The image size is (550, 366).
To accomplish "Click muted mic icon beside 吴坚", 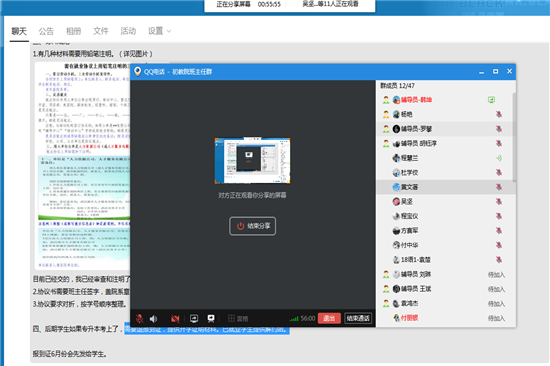I will (499, 202).
